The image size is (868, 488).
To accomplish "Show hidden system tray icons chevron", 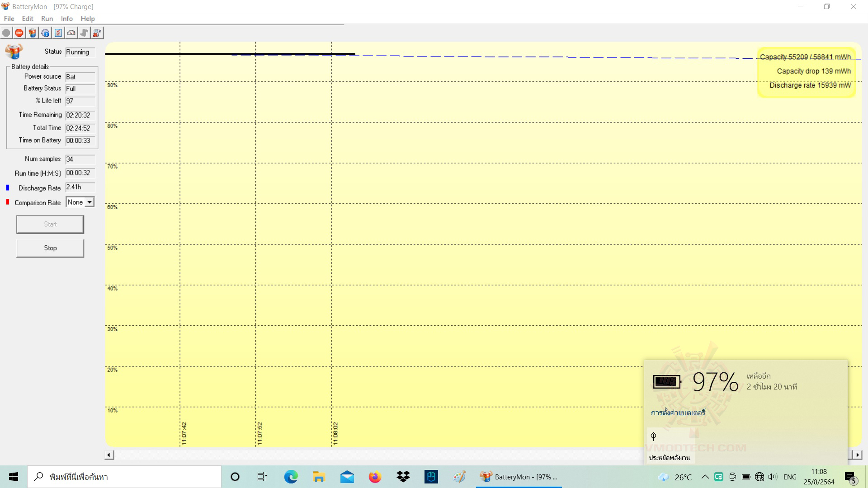I will (x=705, y=477).
